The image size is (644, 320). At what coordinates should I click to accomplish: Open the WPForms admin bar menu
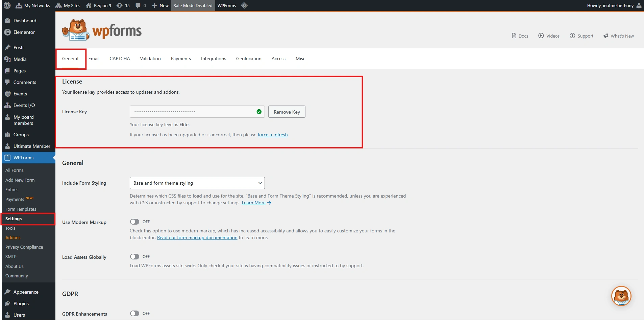tap(227, 5)
